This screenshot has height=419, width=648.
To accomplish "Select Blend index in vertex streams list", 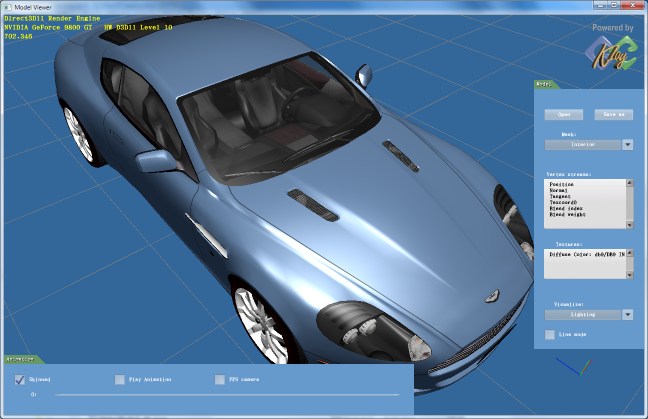I will (566, 209).
